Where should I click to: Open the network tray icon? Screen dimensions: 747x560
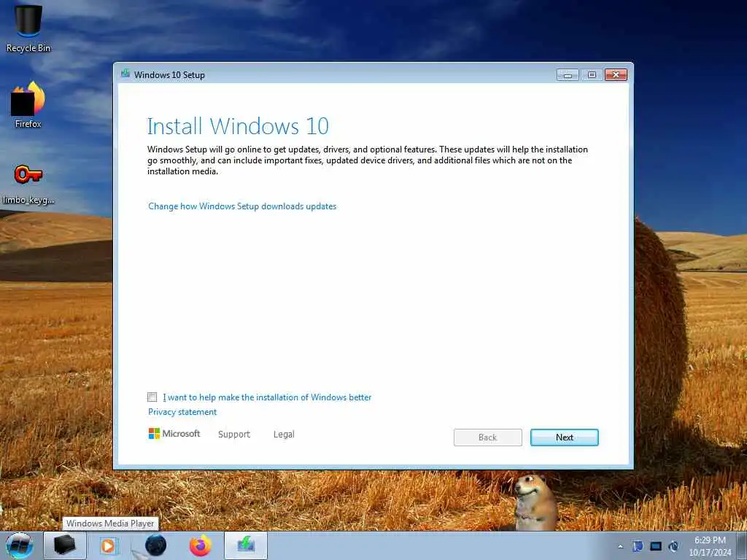[x=656, y=546]
